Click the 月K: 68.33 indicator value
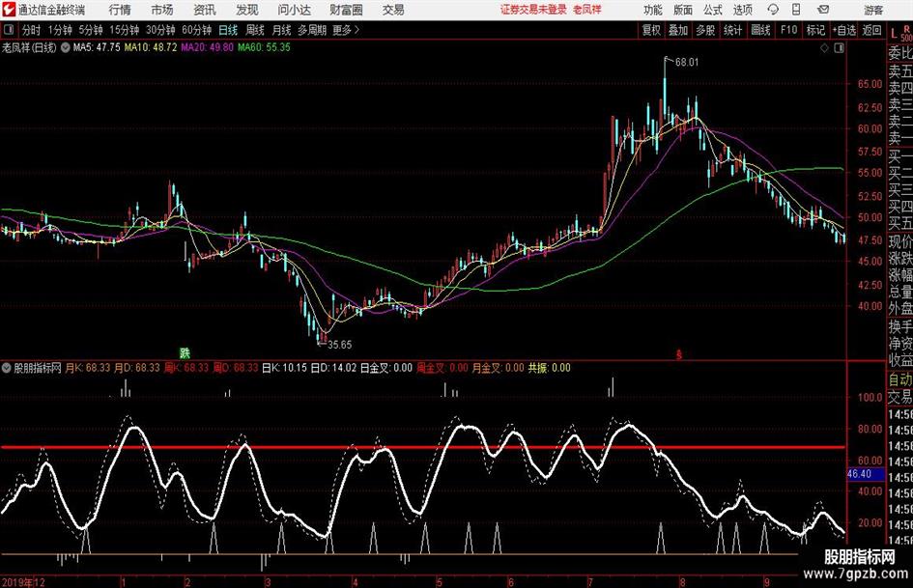The image size is (913, 588). coord(87,368)
